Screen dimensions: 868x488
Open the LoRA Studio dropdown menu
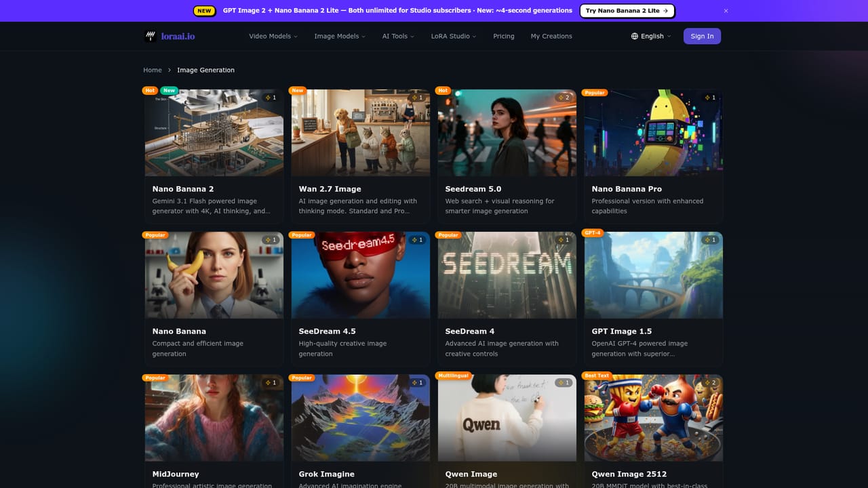(x=454, y=36)
